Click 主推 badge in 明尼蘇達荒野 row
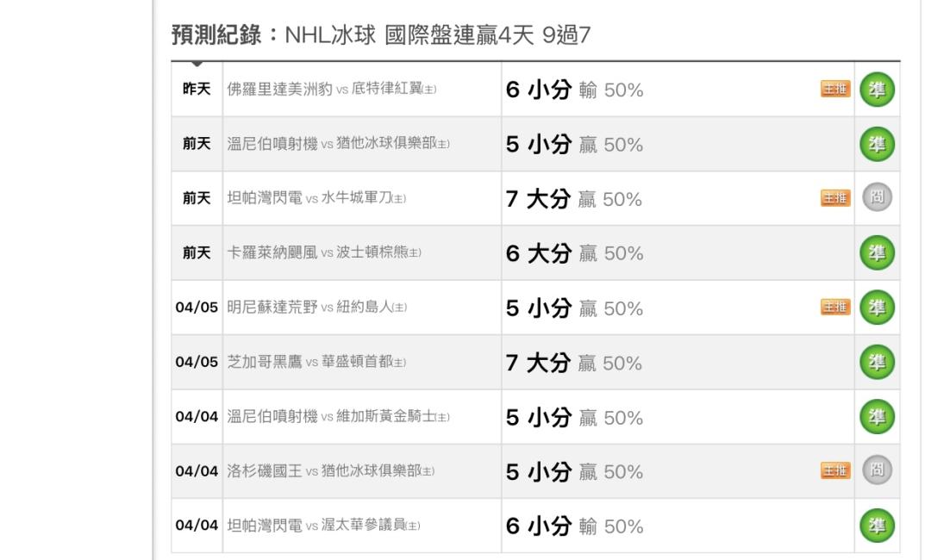Viewport: 931px width, 560px height. (835, 308)
